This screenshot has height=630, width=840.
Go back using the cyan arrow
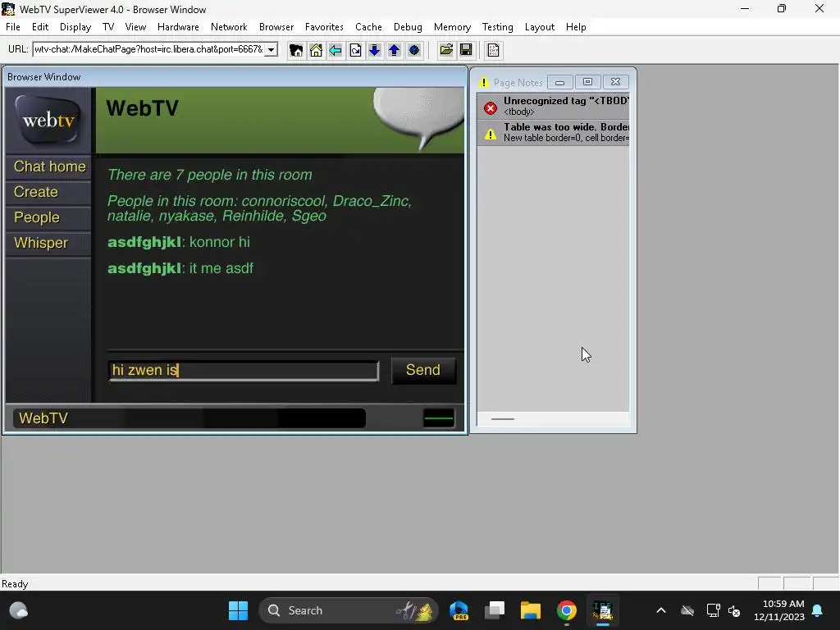coord(336,50)
